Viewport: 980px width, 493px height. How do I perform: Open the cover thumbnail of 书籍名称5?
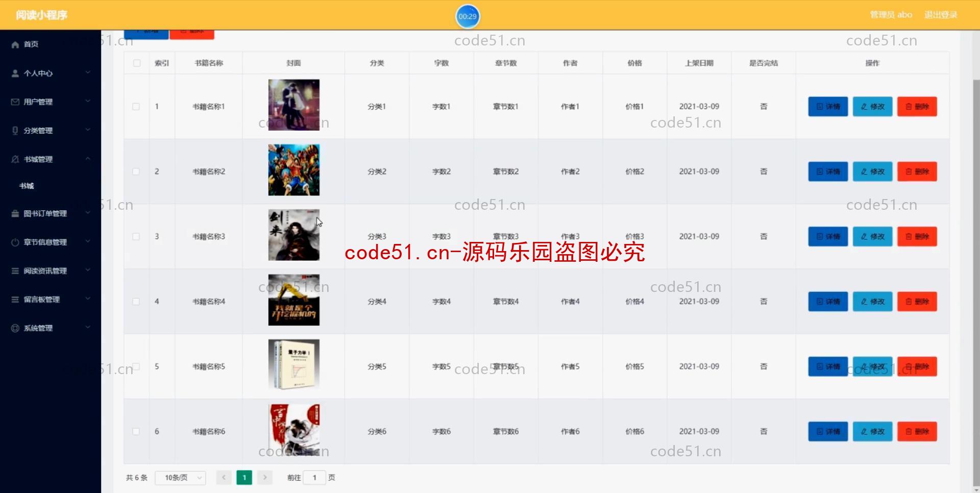294,365
